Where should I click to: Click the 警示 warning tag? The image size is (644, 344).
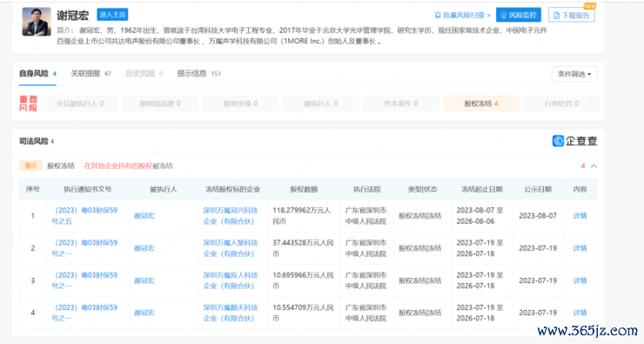click(x=30, y=165)
